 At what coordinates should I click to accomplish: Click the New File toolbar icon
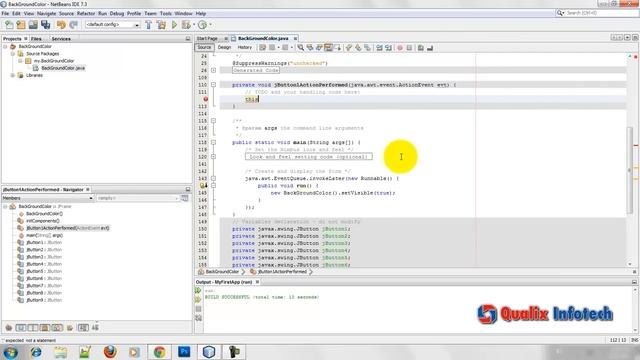point(9,25)
